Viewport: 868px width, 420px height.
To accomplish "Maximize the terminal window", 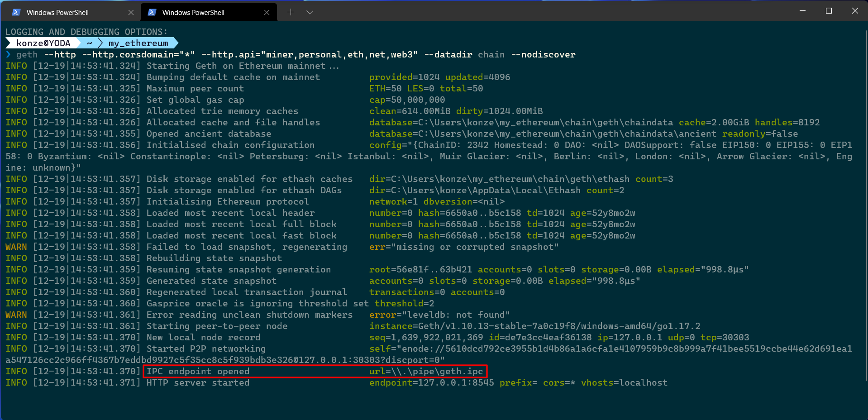I will coord(829,11).
